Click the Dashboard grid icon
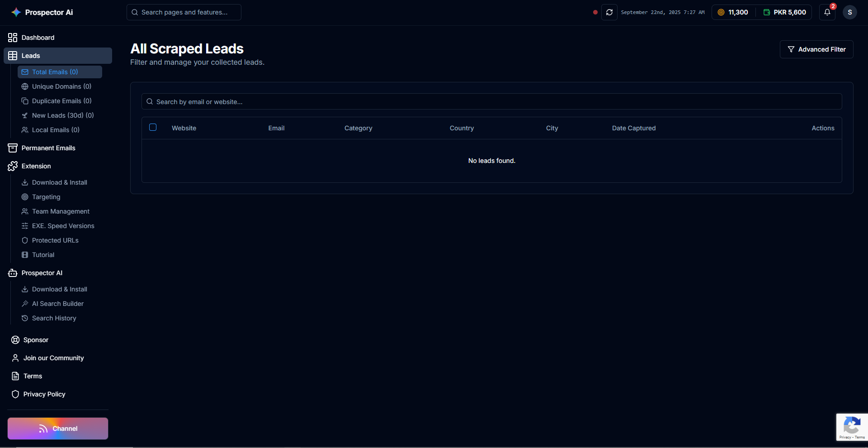The height and width of the screenshot is (448, 868). [13, 38]
